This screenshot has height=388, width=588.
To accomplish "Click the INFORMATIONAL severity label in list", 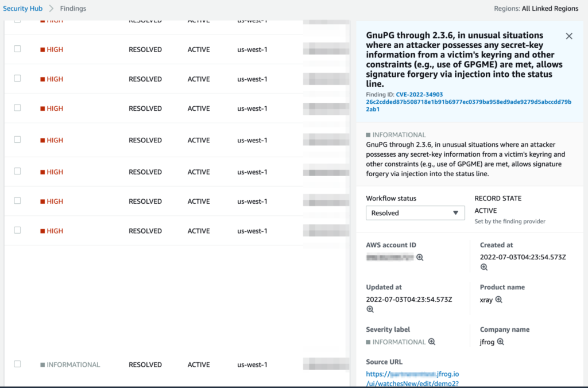I will [73, 364].
